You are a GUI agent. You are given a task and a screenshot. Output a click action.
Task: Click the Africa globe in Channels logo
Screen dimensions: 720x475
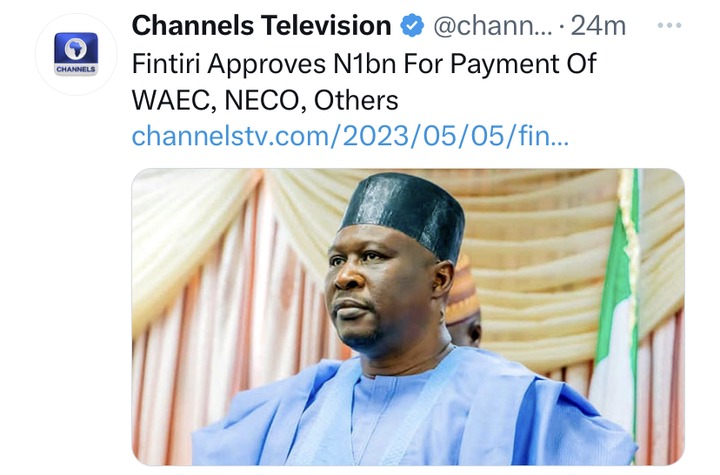pos(76,48)
